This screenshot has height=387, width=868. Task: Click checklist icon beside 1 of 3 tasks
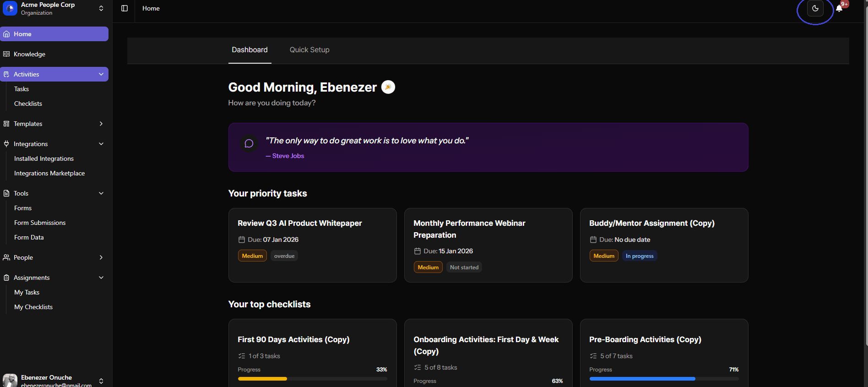242,356
